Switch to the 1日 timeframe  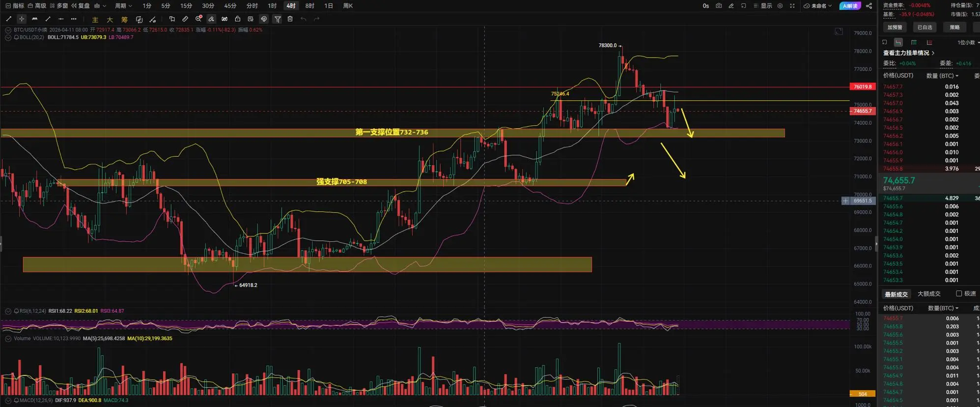(x=329, y=6)
